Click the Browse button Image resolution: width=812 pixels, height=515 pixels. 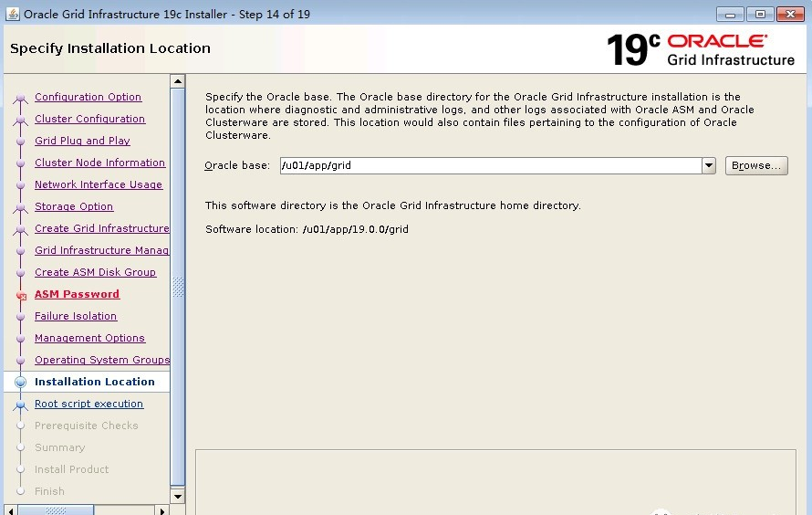[x=756, y=166]
